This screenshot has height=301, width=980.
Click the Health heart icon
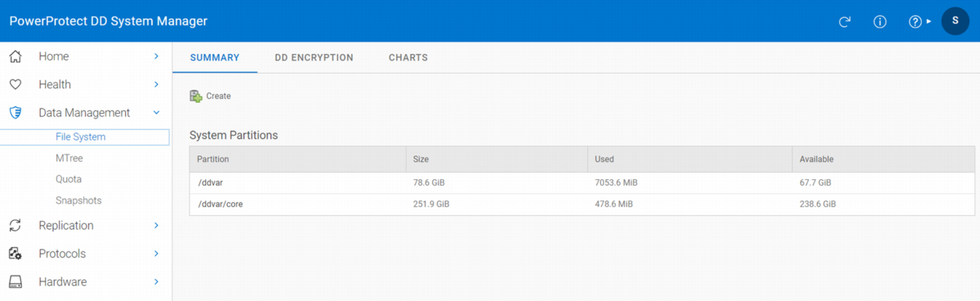pyautogui.click(x=15, y=84)
